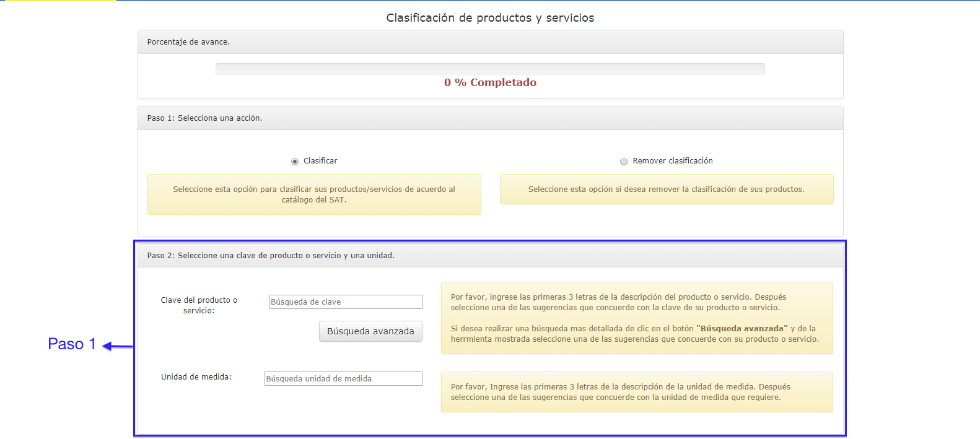980x439 pixels.
Task: Click the yellow note about removing clasificación
Action: 666,189
